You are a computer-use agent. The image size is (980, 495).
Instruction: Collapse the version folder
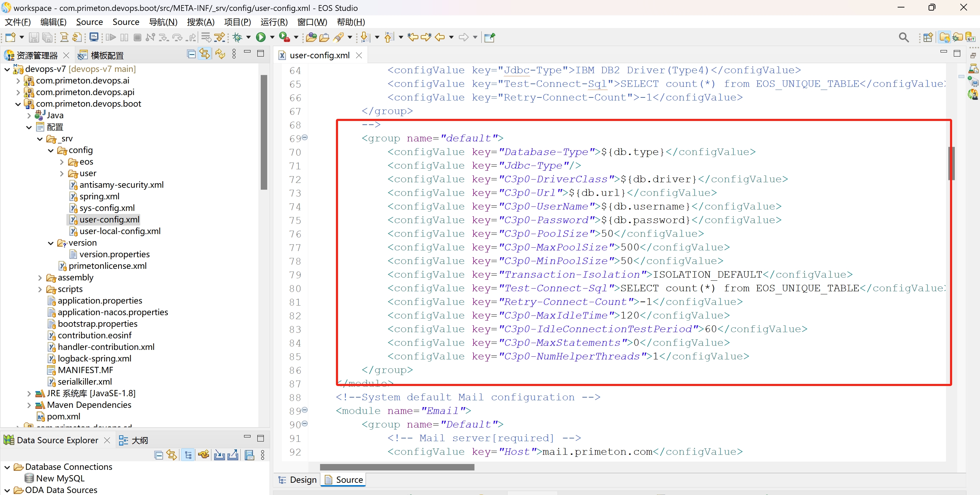pos(51,243)
